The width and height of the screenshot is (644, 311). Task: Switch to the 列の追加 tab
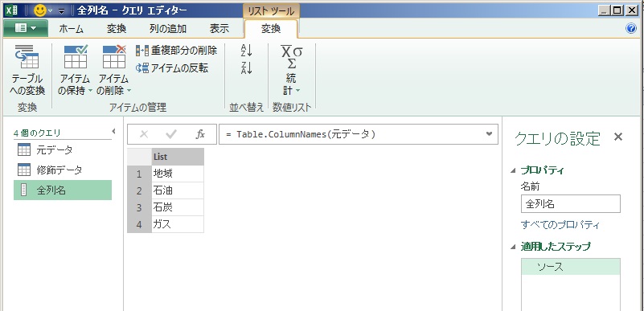[168, 29]
